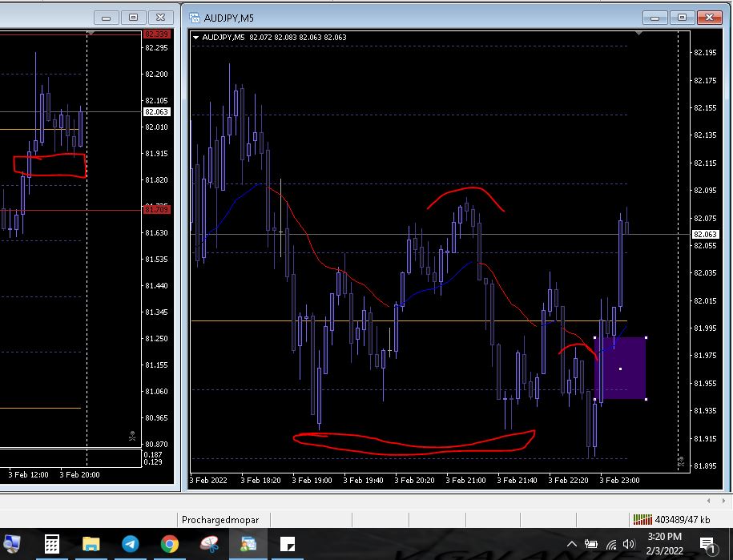Click the red 81.709 price label in left chart
Viewport: 733px width, 560px height.
[x=156, y=209]
